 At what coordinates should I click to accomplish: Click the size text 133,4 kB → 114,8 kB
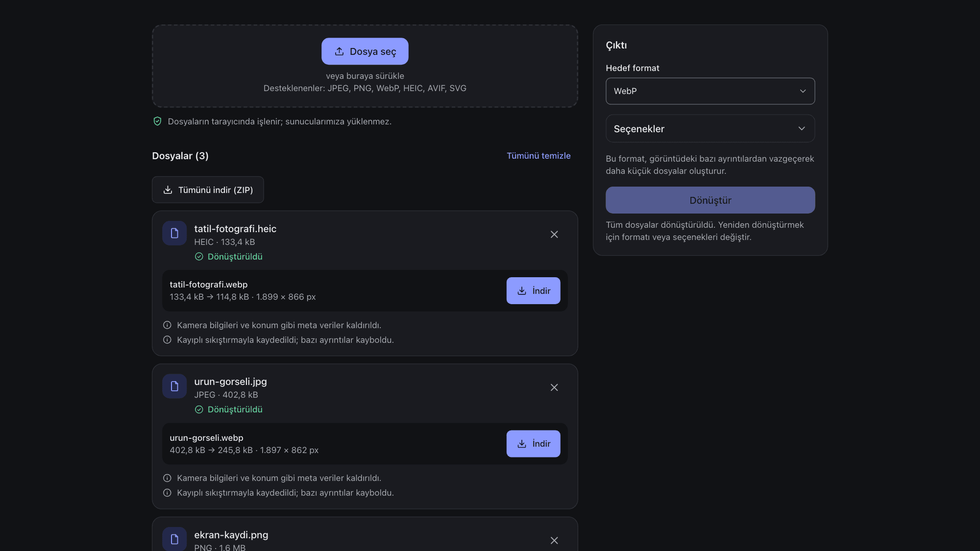click(x=209, y=297)
